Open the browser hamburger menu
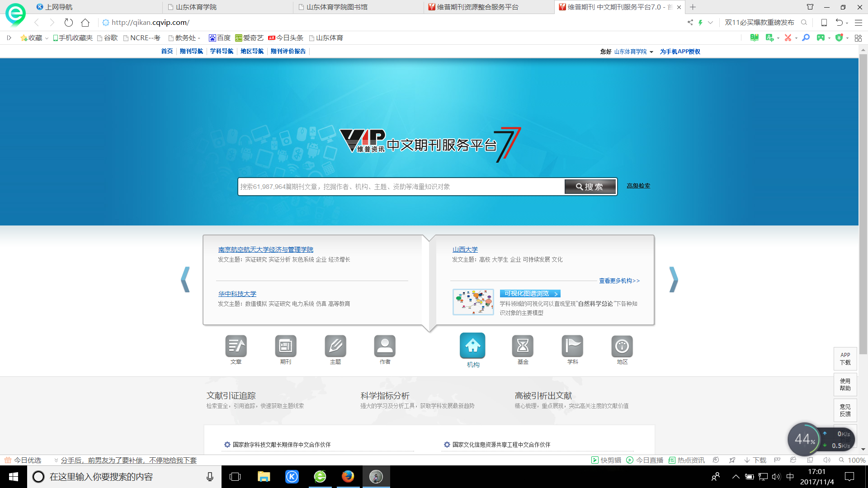The width and height of the screenshot is (868, 488). [859, 22]
